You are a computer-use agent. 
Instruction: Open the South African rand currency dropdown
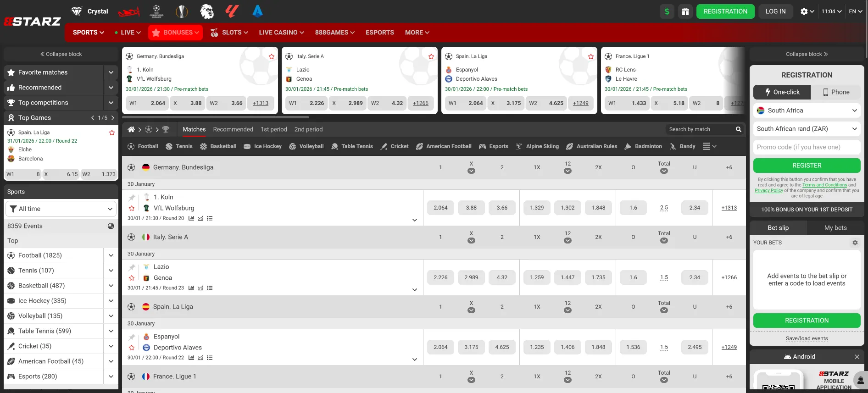807,129
